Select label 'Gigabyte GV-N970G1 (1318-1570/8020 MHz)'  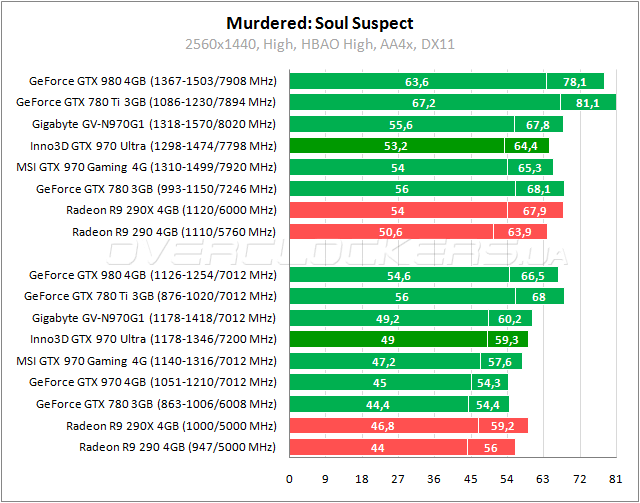pos(154,124)
